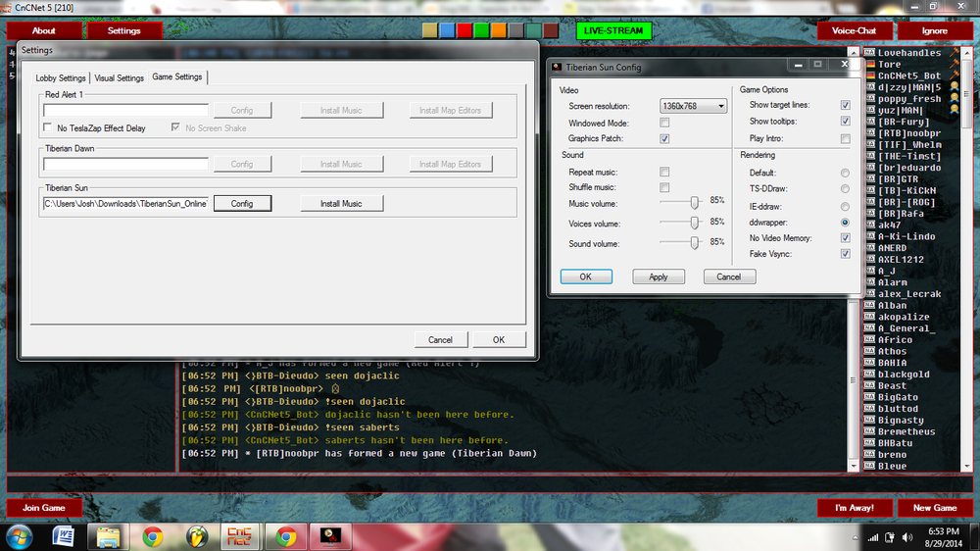Toggle Windowed Mode checkbox

tap(664, 123)
